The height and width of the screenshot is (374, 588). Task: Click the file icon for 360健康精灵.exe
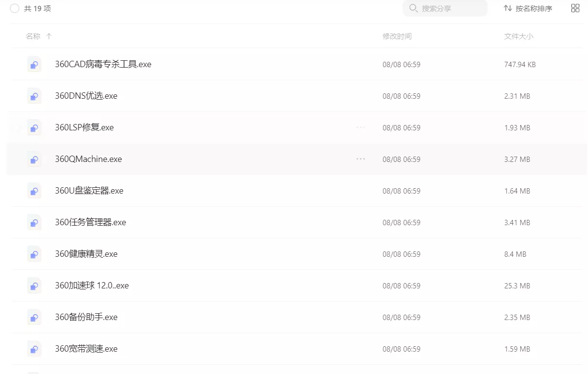(x=34, y=254)
